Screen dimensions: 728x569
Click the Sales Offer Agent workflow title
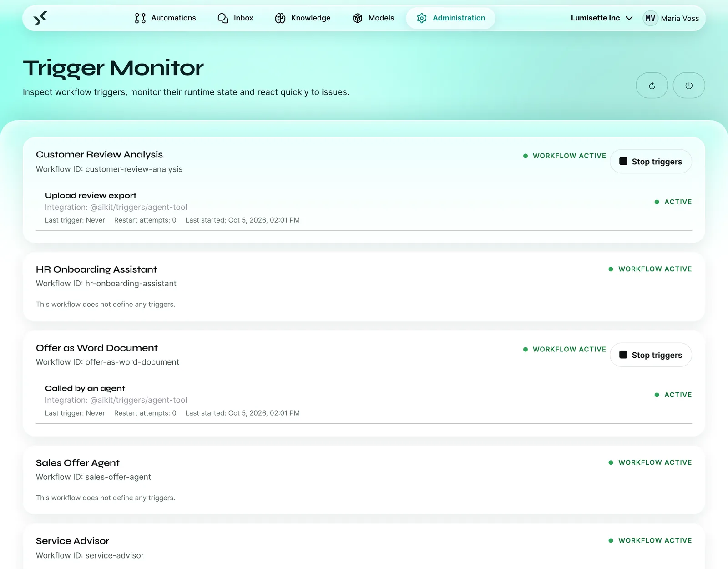pos(78,463)
